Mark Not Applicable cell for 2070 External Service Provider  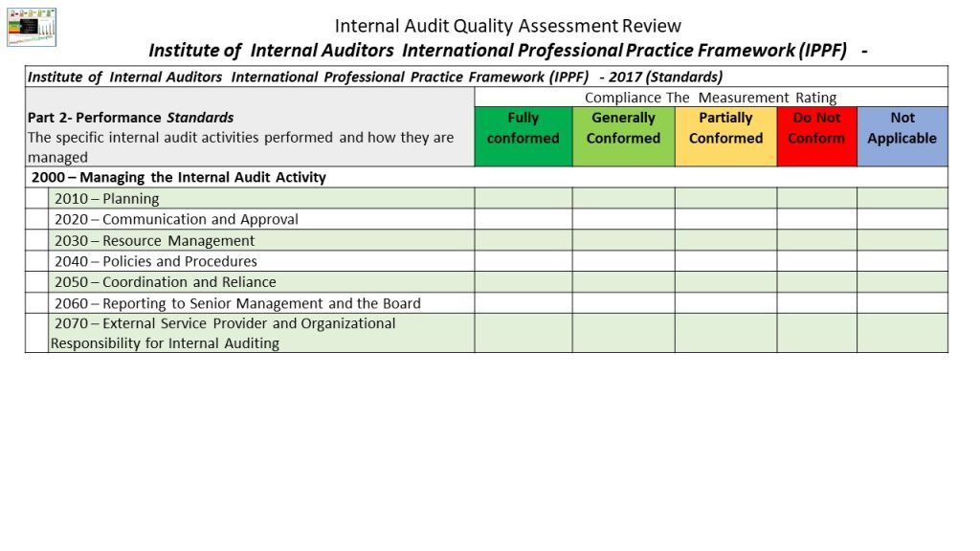902,333
